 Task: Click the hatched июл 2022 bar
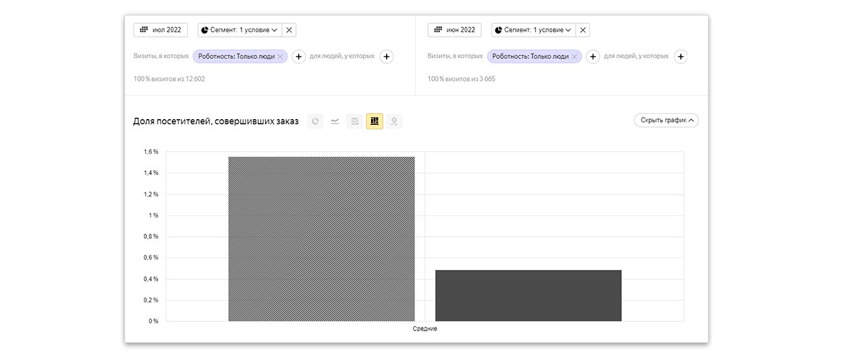[321, 239]
